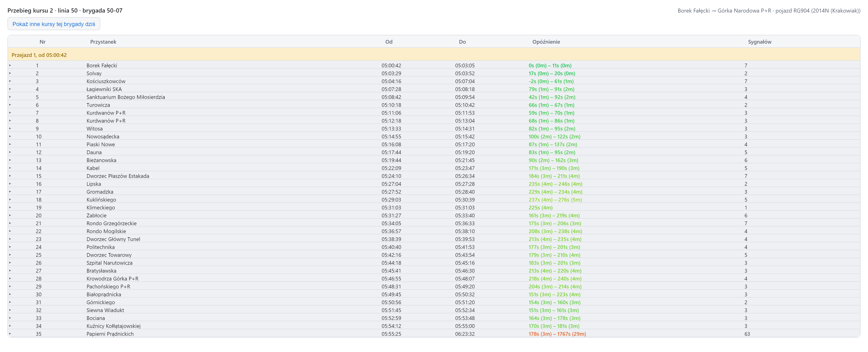This screenshot has height=352, width=868.
Task: Select the stop name 'Turowicza'
Action: click(98, 105)
